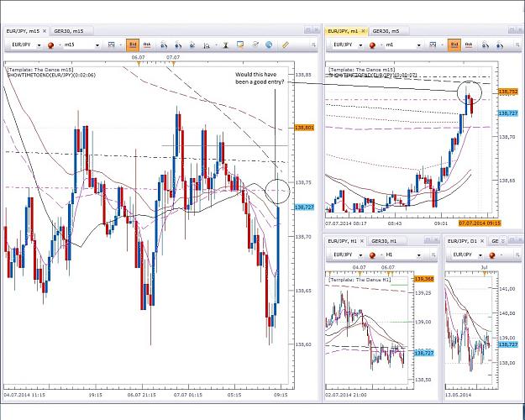Expand chart type options arrow in m1 toolbar
Image resolution: width=525 pixels, height=420 pixels.
tap(442, 45)
